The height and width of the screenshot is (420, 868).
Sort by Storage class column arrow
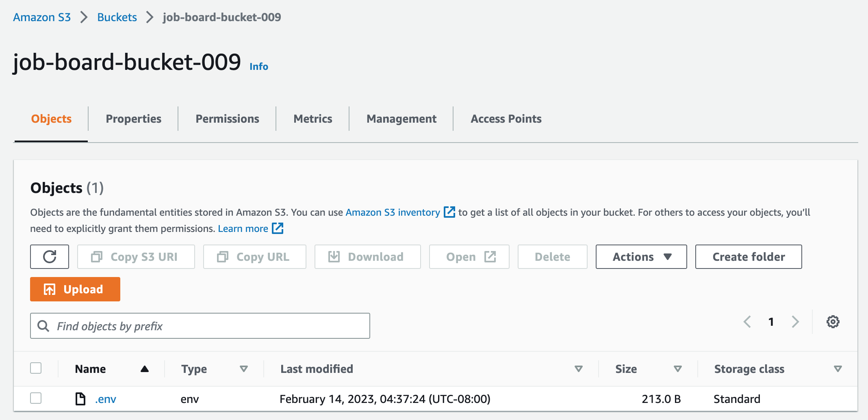[838, 369]
